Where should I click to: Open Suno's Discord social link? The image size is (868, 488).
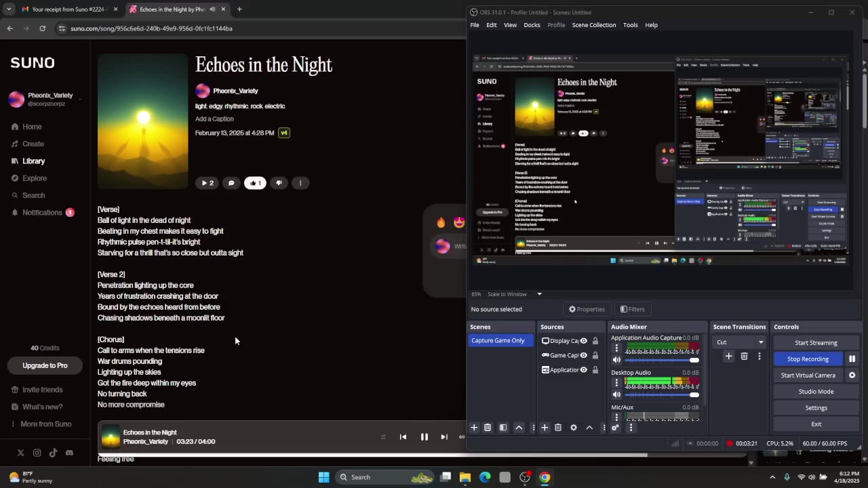tap(69, 453)
